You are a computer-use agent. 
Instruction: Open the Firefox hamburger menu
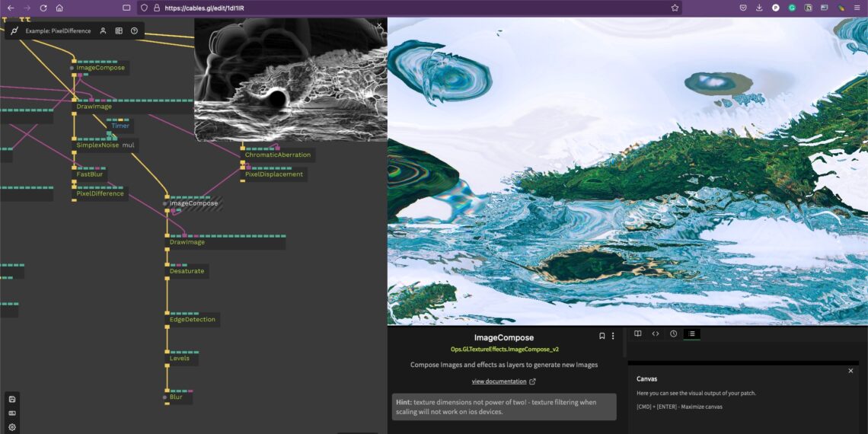[x=857, y=8]
